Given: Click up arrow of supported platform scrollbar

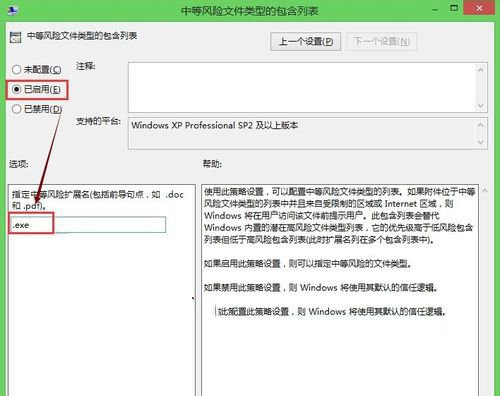Looking at the screenshot, I should (x=481, y=125).
